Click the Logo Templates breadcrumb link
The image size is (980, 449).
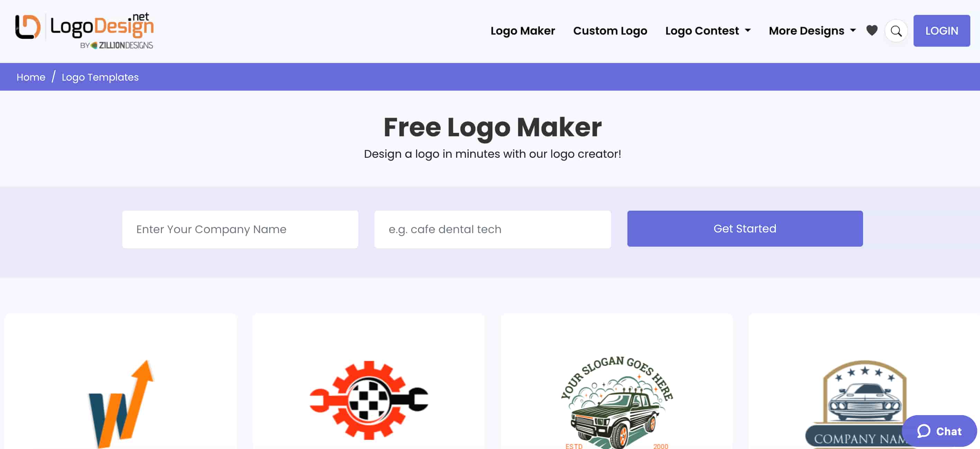coord(100,77)
